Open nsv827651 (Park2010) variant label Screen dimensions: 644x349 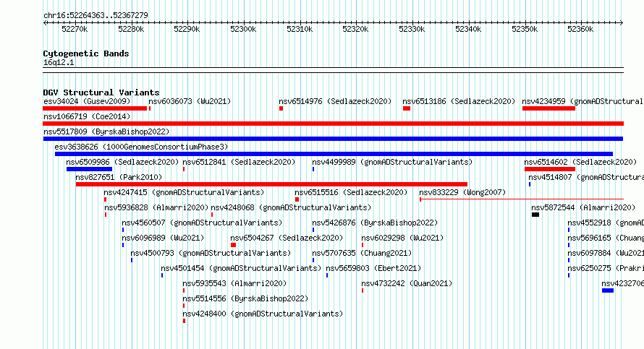119,177
